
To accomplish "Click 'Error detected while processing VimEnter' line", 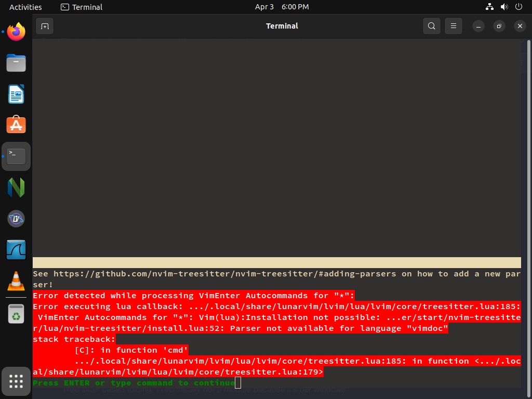I will point(193,296).
